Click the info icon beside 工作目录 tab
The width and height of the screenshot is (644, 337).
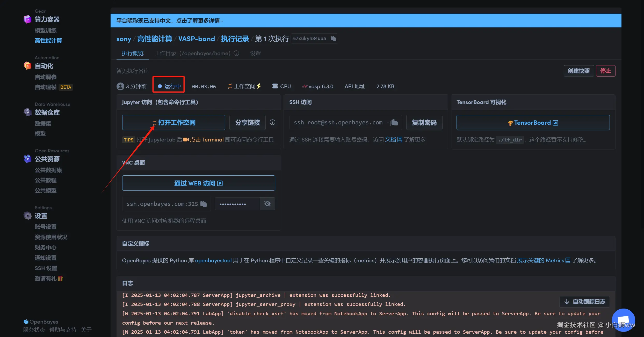pos(236,53)
